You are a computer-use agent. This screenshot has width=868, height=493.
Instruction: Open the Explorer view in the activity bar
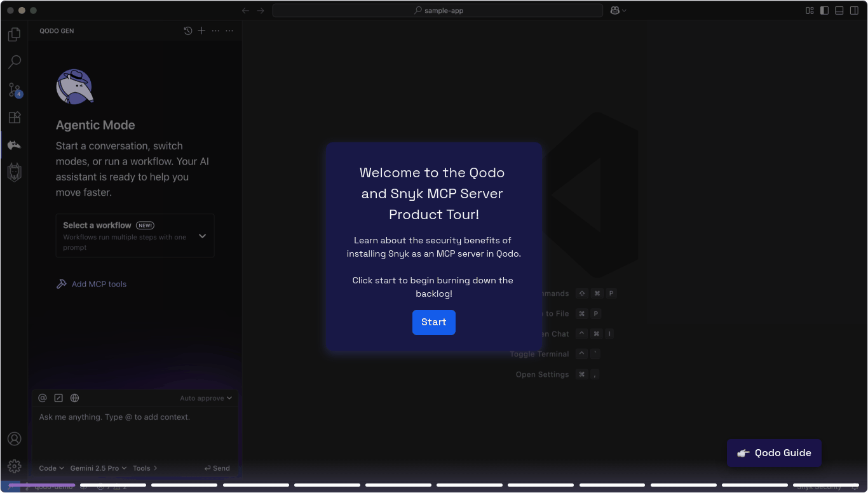pyautogui.click(x=14, y=34)
